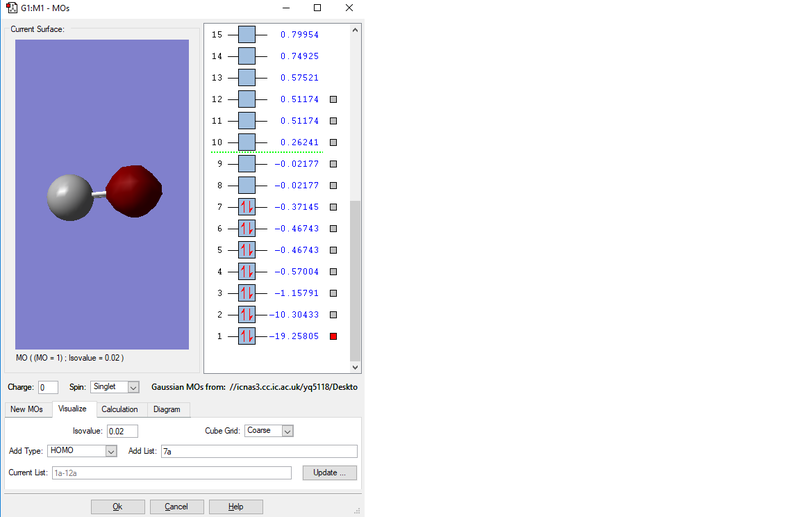This screenshot has width=800, height=517.
Task: Click the Charge input field
Action: pyautogui.click(x=48, y=387)
